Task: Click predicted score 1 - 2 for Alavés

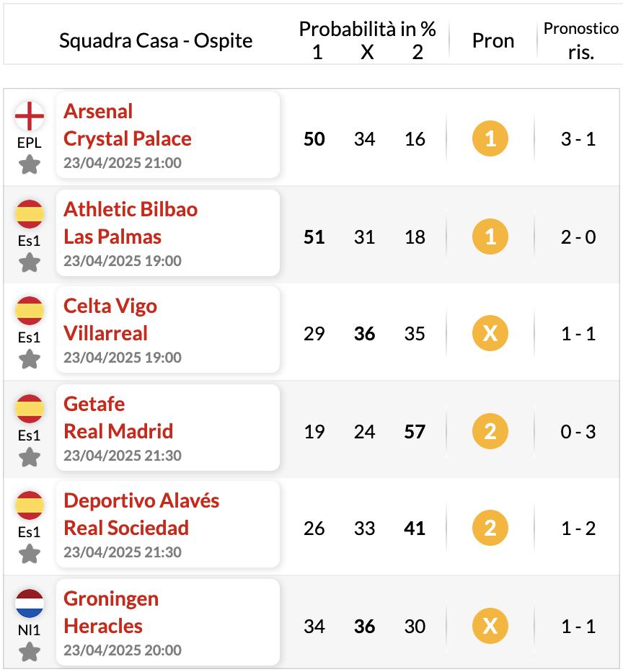Action: (x=578, y=529)
